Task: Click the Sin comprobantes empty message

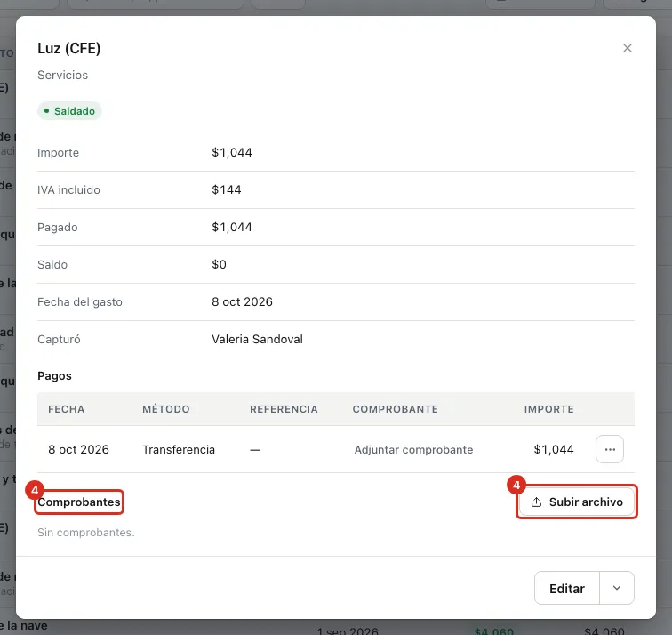Action: (x=86, y=533)
